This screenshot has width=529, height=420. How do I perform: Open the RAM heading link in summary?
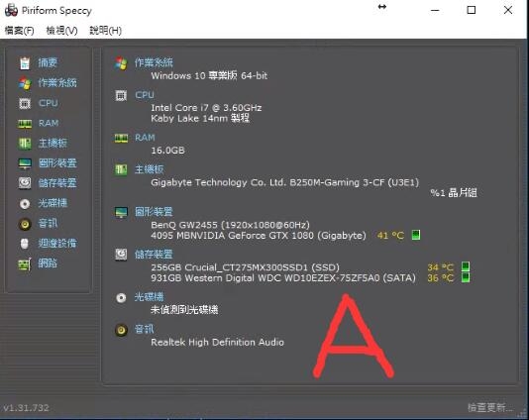[145, 138]
